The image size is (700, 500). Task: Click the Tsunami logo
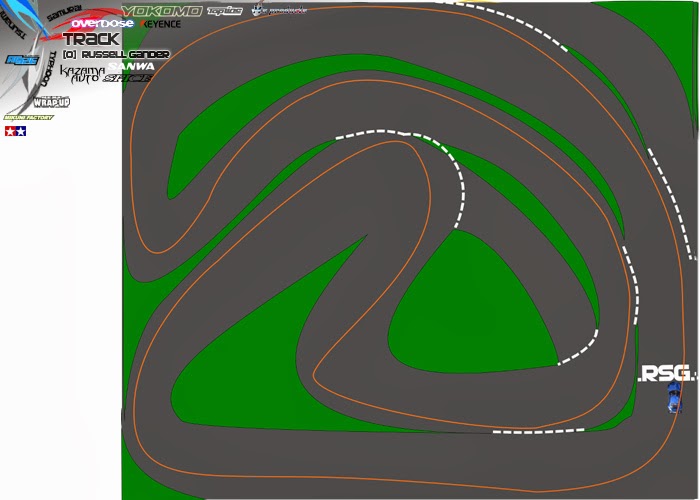(x=12, y=23)
